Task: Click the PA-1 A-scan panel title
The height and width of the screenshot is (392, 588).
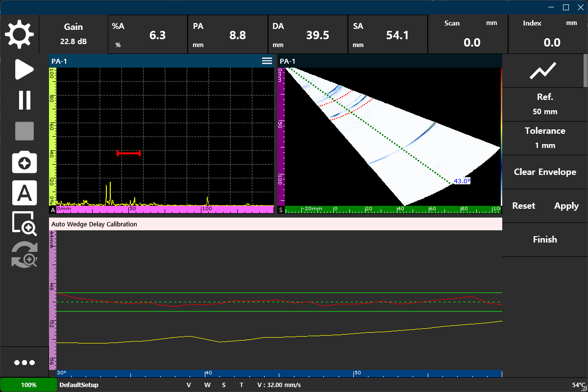Action: (59, 61)
